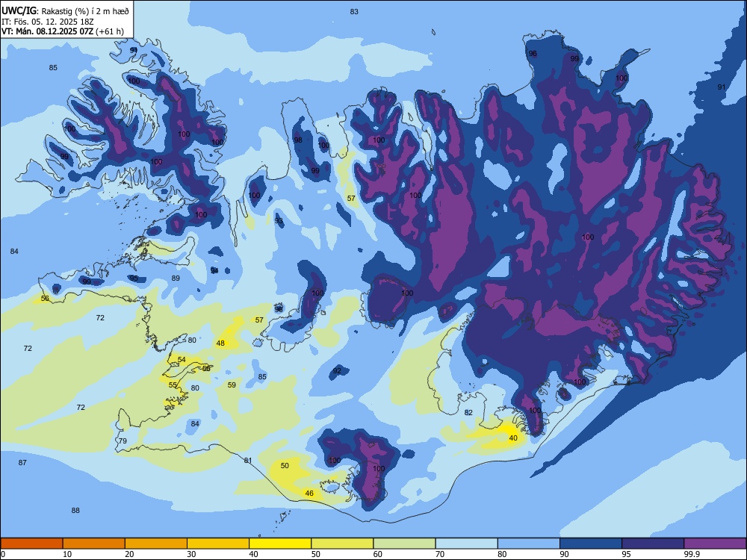Viewport: 747px width, 560px height.
Task: Click the bright yellow 40–50 legend swatch
Action: click(280, 544)
